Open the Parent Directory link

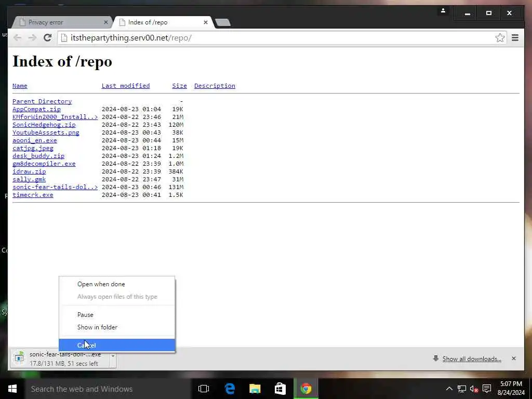[42, 101]
